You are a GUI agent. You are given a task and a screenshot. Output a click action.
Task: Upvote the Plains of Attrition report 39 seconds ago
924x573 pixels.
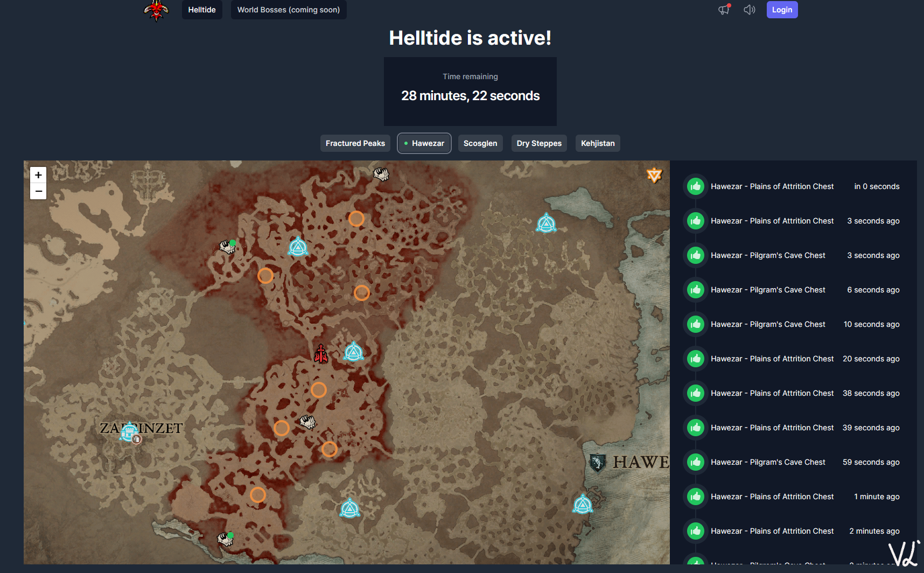click(x=696, y=428)
